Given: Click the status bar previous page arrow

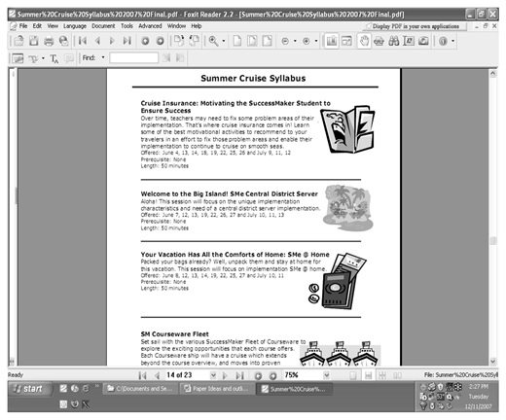Looking at the screenshot, I should (157, 375).
